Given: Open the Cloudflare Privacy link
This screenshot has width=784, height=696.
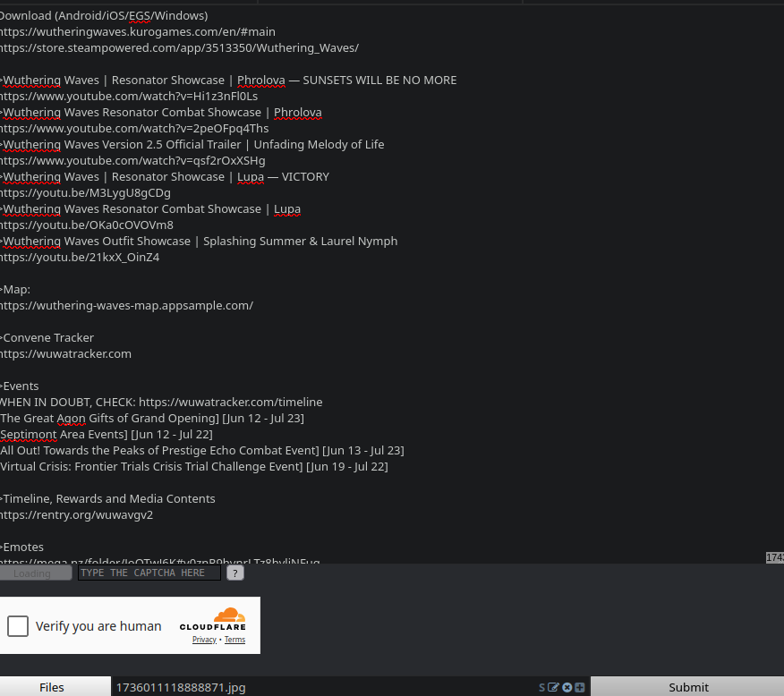Looking at the screenshot, I should click(x=204, y=640).
